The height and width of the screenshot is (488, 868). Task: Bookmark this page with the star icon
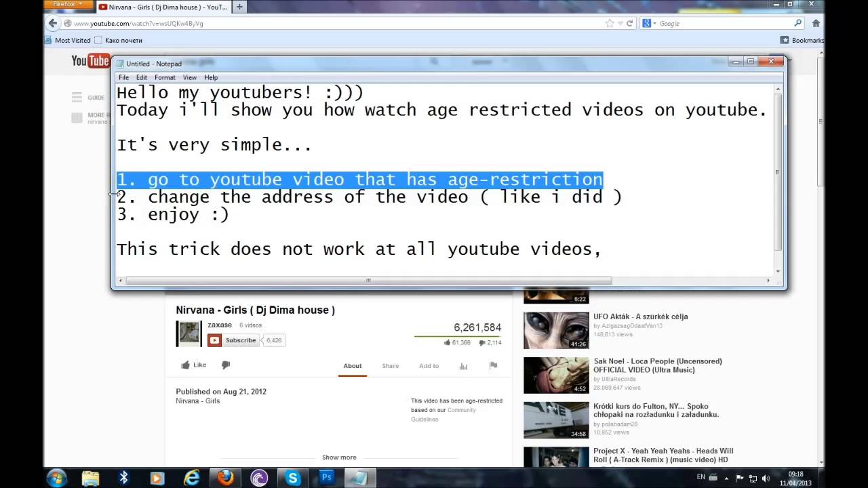610,23
